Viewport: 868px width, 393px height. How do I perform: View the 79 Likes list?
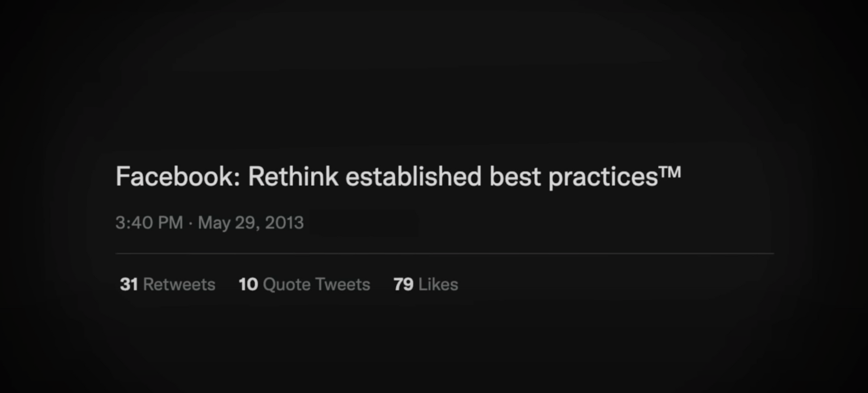pos(425,284)
